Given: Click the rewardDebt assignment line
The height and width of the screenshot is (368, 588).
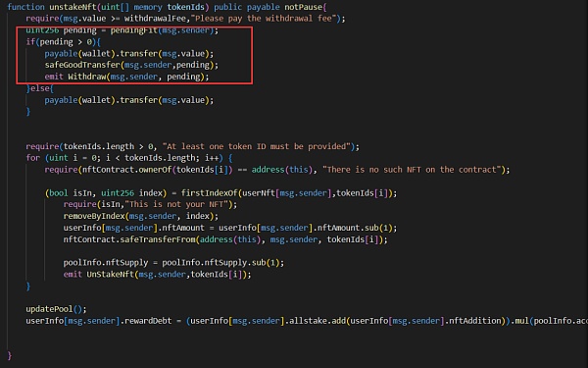Looking at the screenshot, I should (x=307, y=321).
